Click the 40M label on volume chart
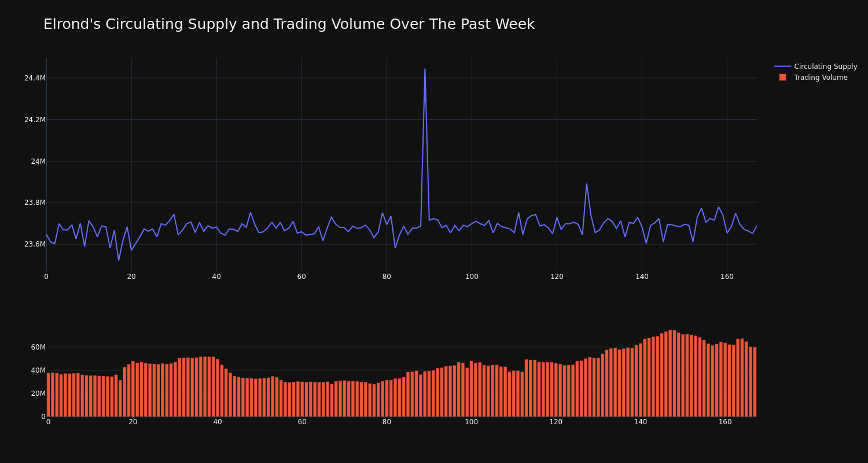Viewport: 868px width, 463px height. click(38, 370)
